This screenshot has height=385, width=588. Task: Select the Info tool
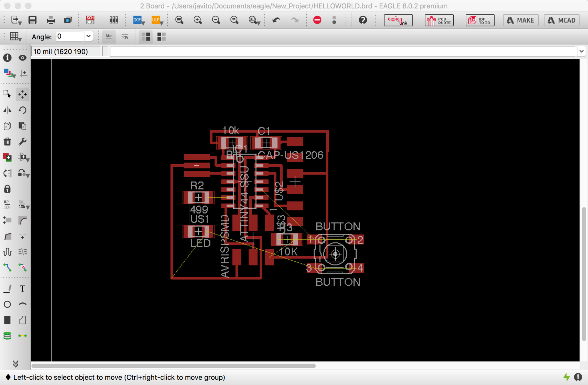point(7,58)
